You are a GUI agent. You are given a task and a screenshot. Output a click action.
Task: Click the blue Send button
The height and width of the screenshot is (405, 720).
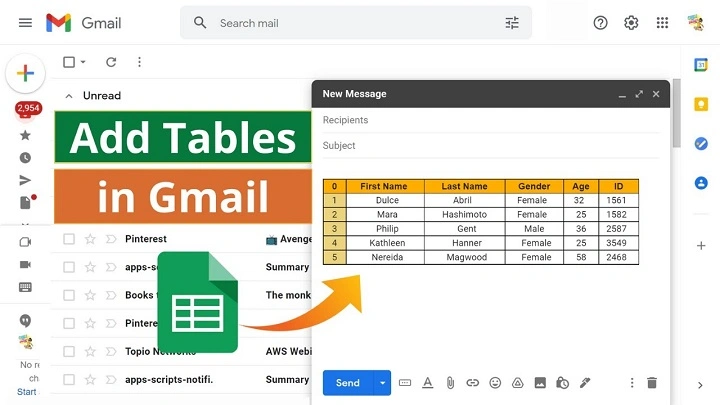pyautogui.click(x=347, y=383)
